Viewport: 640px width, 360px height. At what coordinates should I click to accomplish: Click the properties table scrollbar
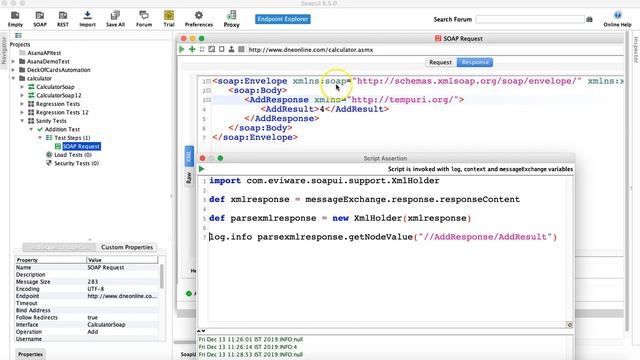click(x=162, y=276)
